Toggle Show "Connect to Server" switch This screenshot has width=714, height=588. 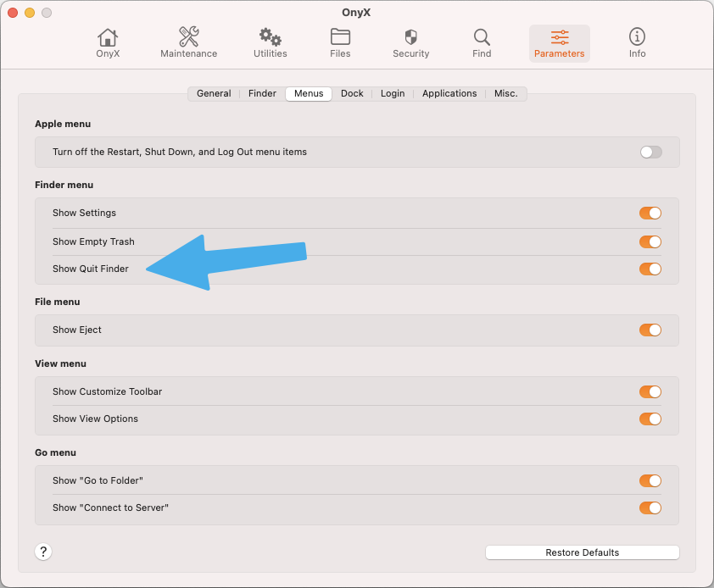pyautogui.click(x=650, y=508)
